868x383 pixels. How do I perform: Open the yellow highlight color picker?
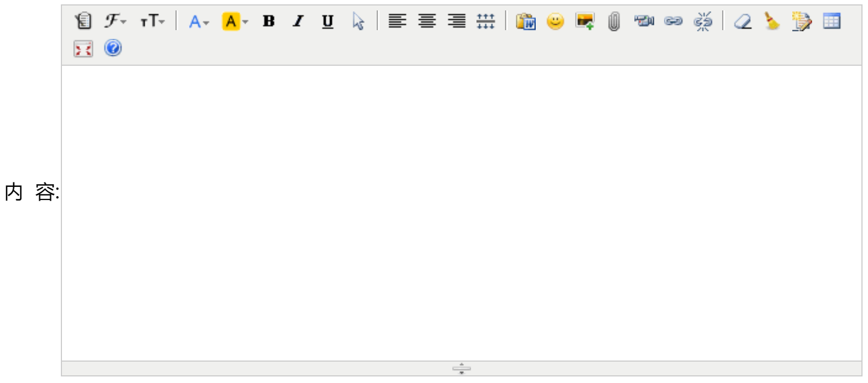click(235, 21)
